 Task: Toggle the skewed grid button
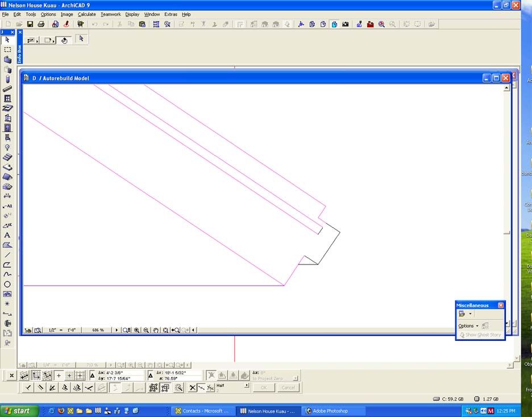pyautogui.click(x=48, y=375)
